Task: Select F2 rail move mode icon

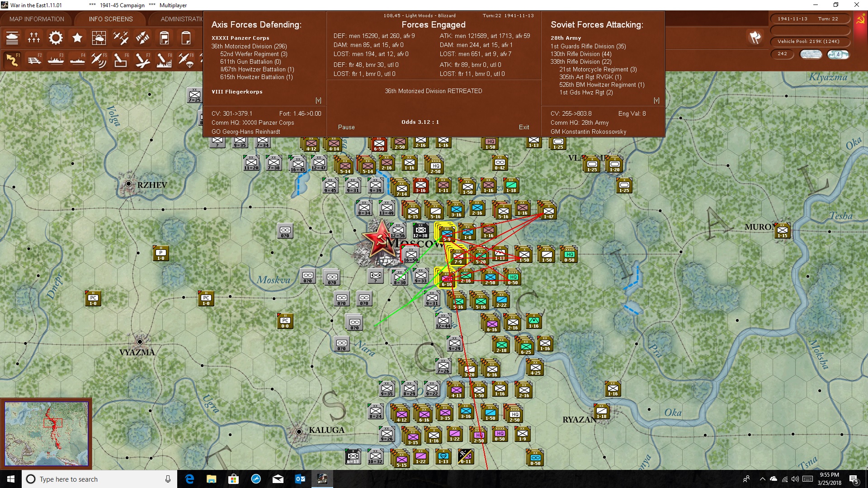Action: [34, 60]
